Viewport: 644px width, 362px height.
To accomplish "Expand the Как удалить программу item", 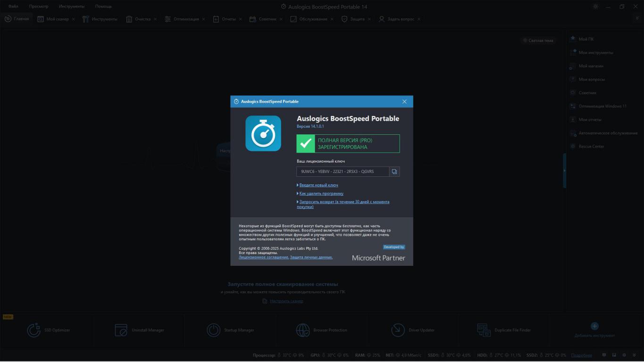I will tap(321, 194).
